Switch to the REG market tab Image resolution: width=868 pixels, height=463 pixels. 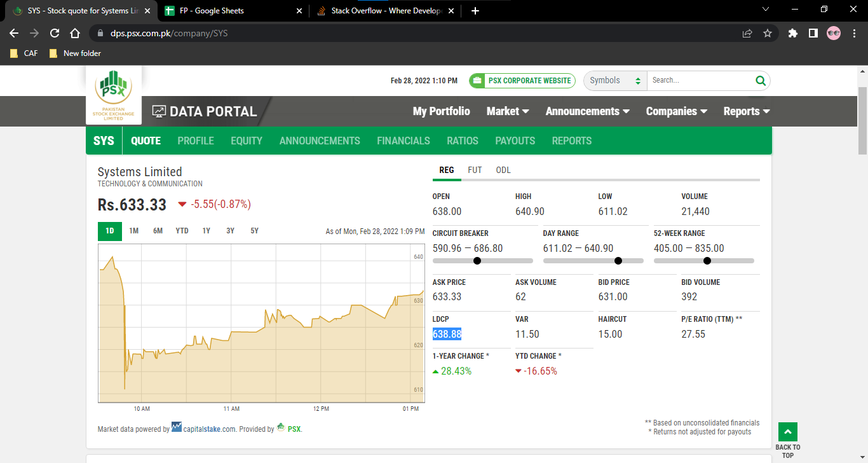447,170
